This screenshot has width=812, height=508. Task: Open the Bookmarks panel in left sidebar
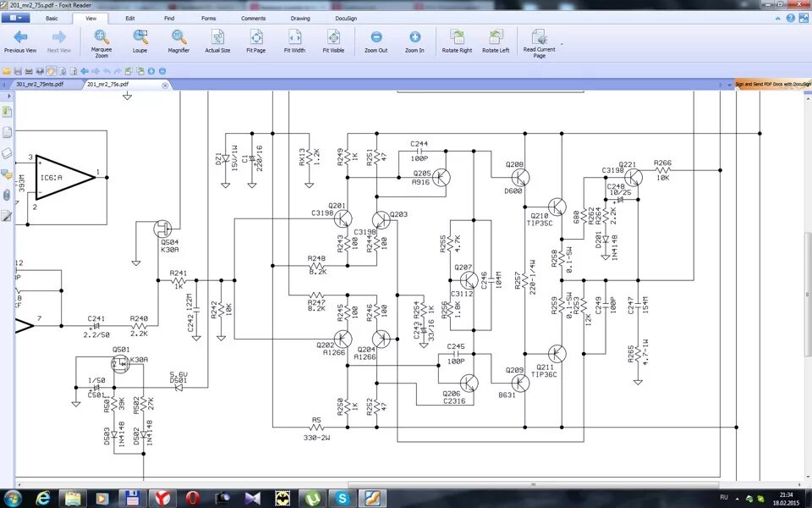7,112
